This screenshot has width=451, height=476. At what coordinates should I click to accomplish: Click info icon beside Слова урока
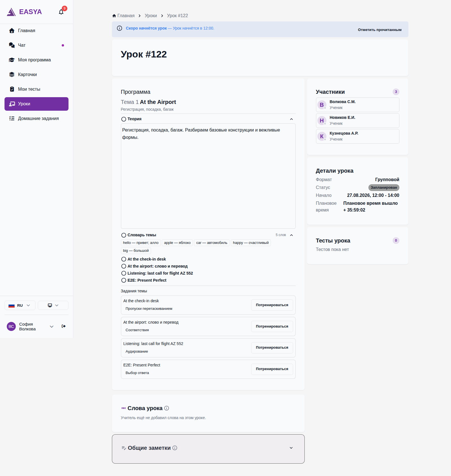(x=167, y=408)
